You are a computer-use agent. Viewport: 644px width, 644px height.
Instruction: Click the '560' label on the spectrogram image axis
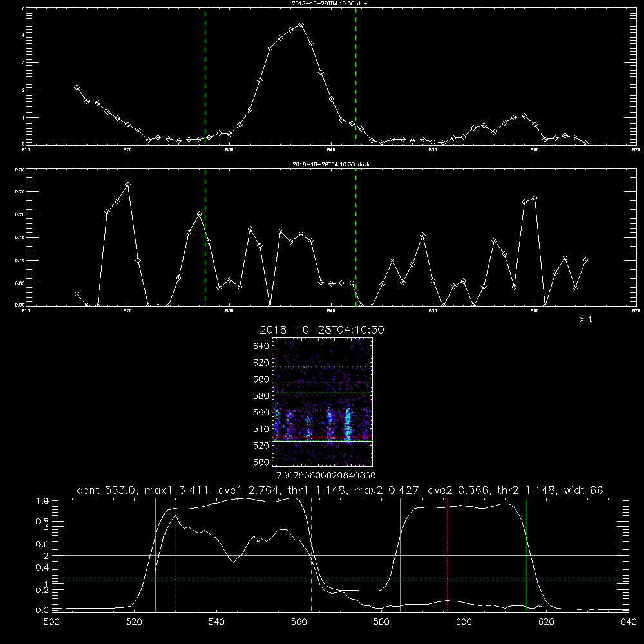point(261,412)
